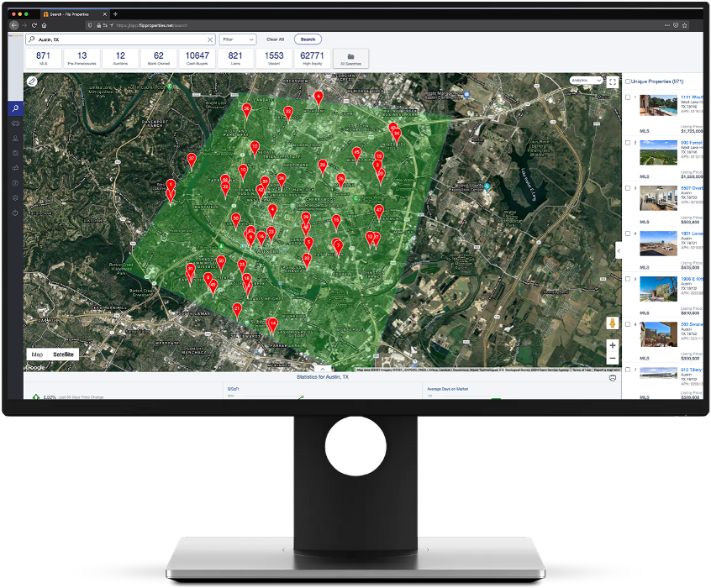Select checkbox for property 6
711x588 pixels.
pos(628,324)
